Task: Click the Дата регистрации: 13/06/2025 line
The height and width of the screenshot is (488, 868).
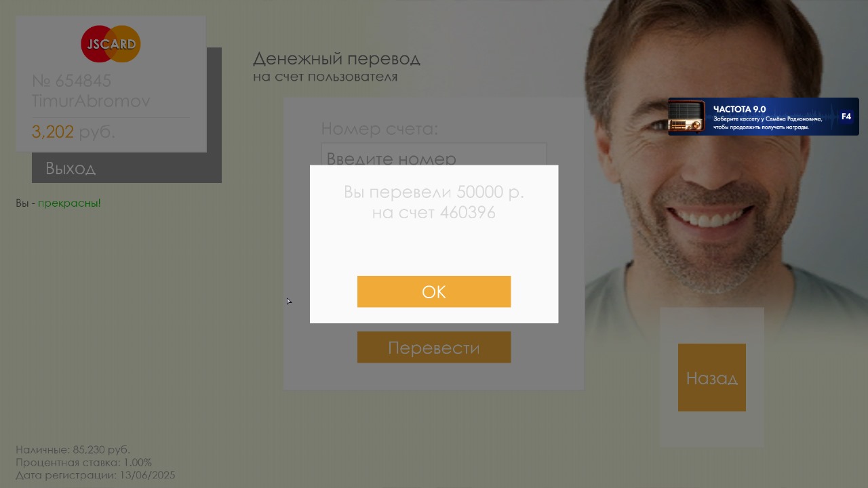Action: 95,475
